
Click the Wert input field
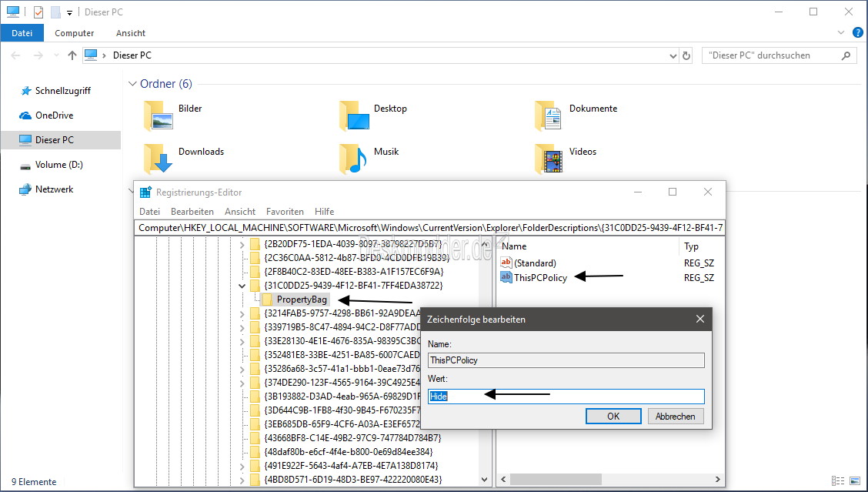(566, 397)
